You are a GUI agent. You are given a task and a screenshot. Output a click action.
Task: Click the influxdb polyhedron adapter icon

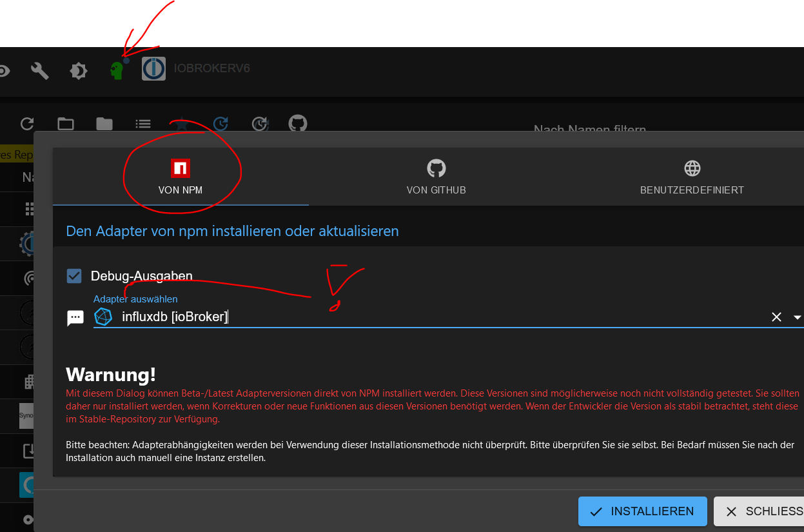103,317
